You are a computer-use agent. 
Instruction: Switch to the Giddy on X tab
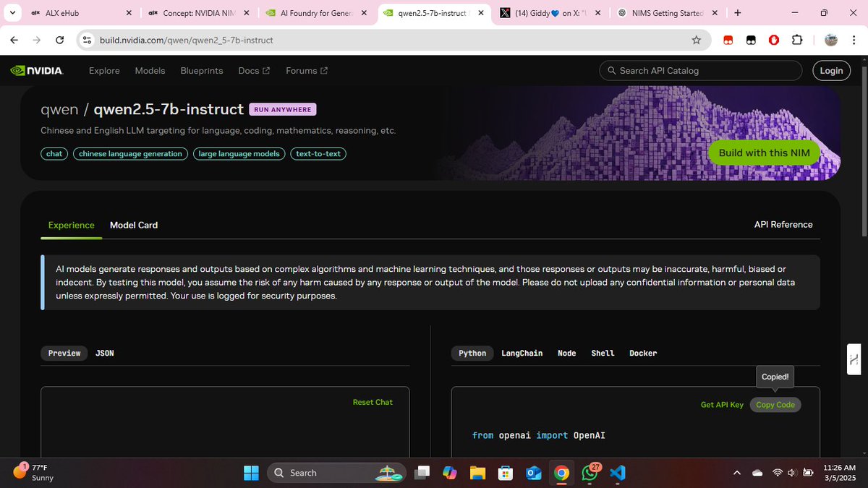point(550,13)
